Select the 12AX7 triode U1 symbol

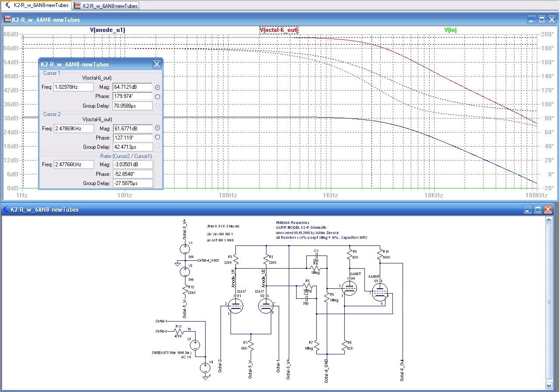point(235,306)
